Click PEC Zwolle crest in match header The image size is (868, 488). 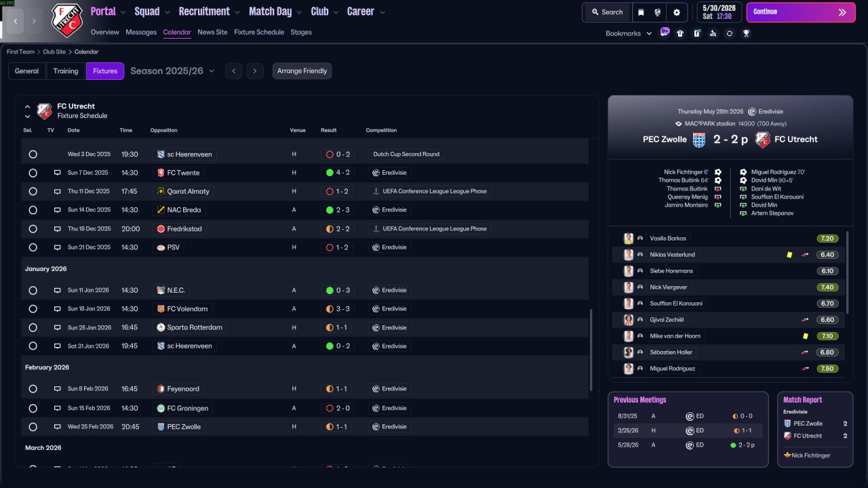click(699, 140)
